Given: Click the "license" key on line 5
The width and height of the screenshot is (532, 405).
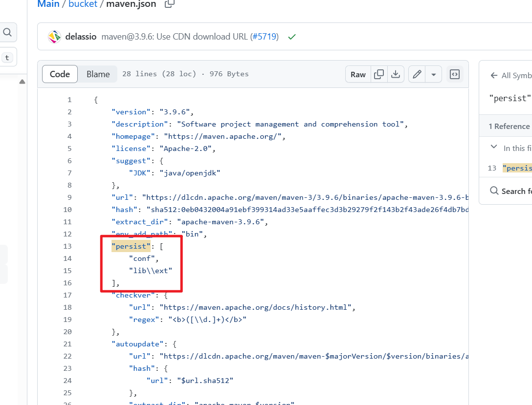Looking at the screenshot, I should pos(131,149).
